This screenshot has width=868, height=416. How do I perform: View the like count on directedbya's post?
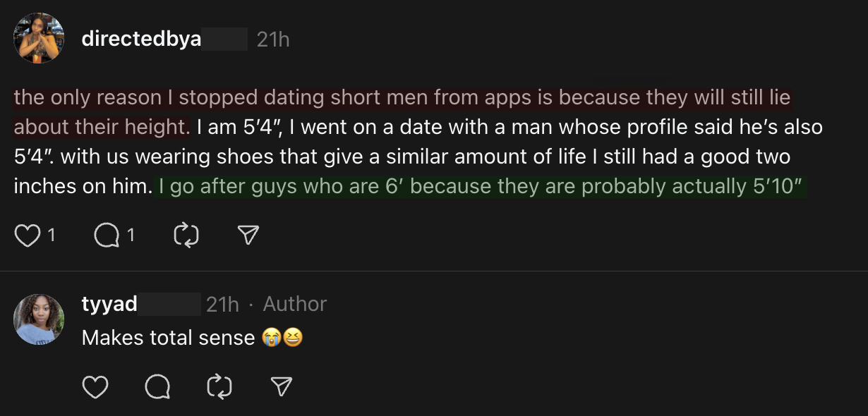coord(52,235)
